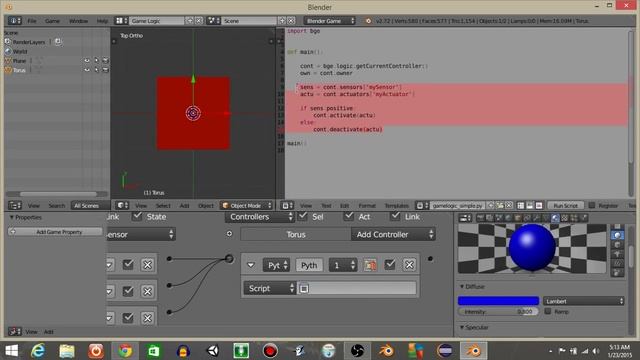
Task: Add a new screen layout next to Game Logic
Action: (190, 20)
